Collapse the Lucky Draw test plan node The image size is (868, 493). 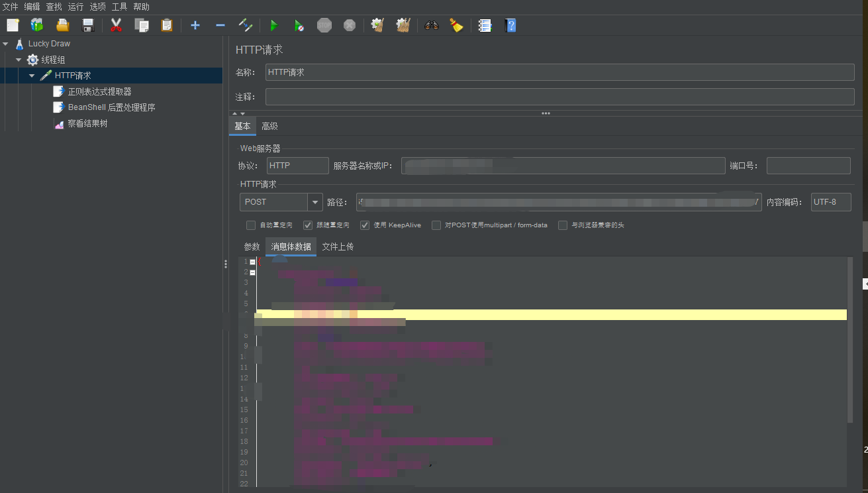tap(6, 44)
